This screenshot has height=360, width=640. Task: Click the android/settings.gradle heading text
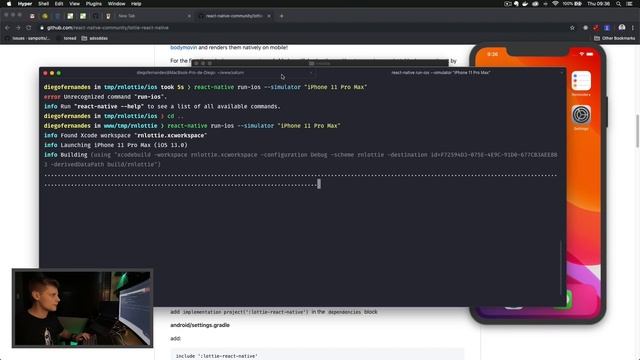tap(200, 325)
